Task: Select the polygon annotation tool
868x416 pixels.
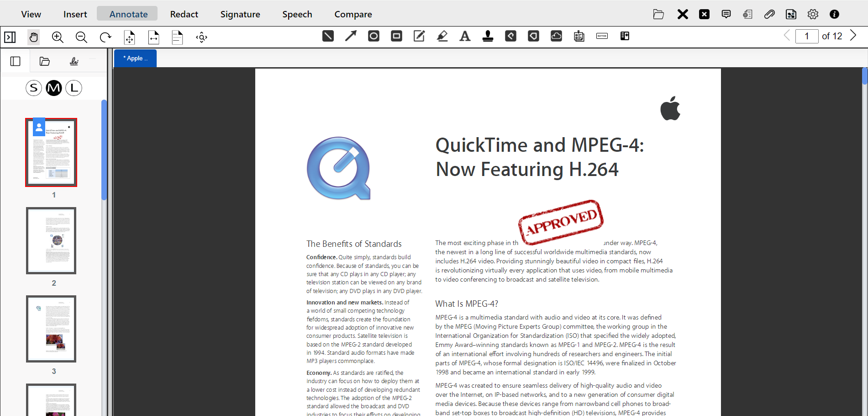Action: click(x=533, y=36)
